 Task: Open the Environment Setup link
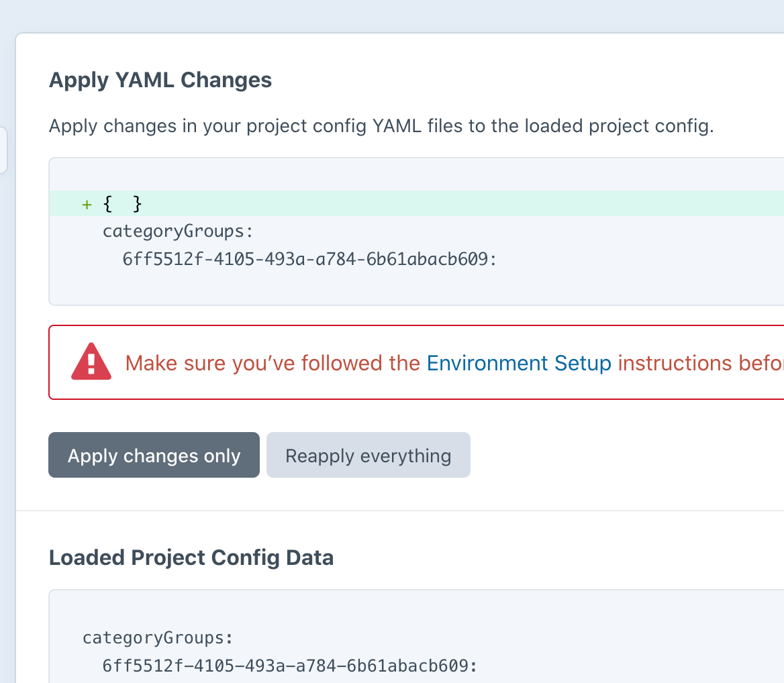[518, 363]
